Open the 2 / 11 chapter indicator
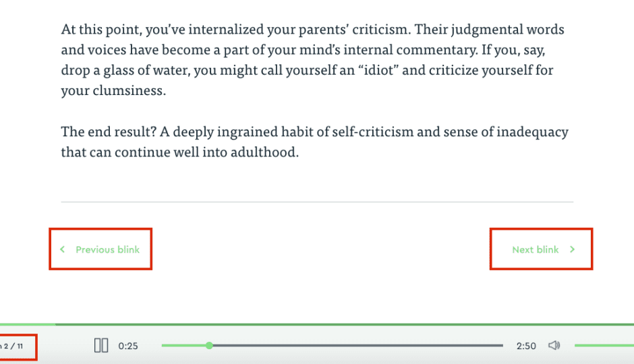Image resolution: width=634 pixels, height=364 pixels. pyautogui.click(x=12, y=346)
